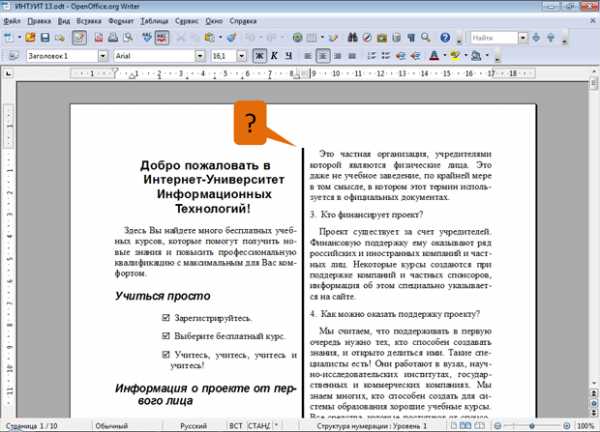Open Paste options dropdown arrow

pos(220,37)
